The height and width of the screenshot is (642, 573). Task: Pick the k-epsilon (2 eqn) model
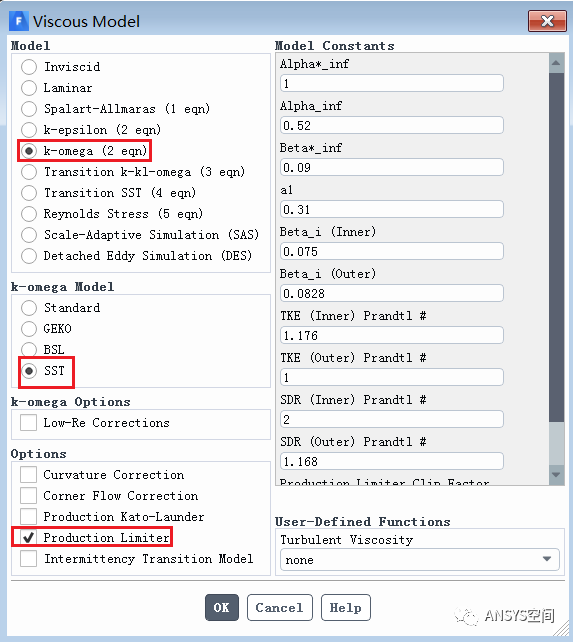(x=29, y=130)
